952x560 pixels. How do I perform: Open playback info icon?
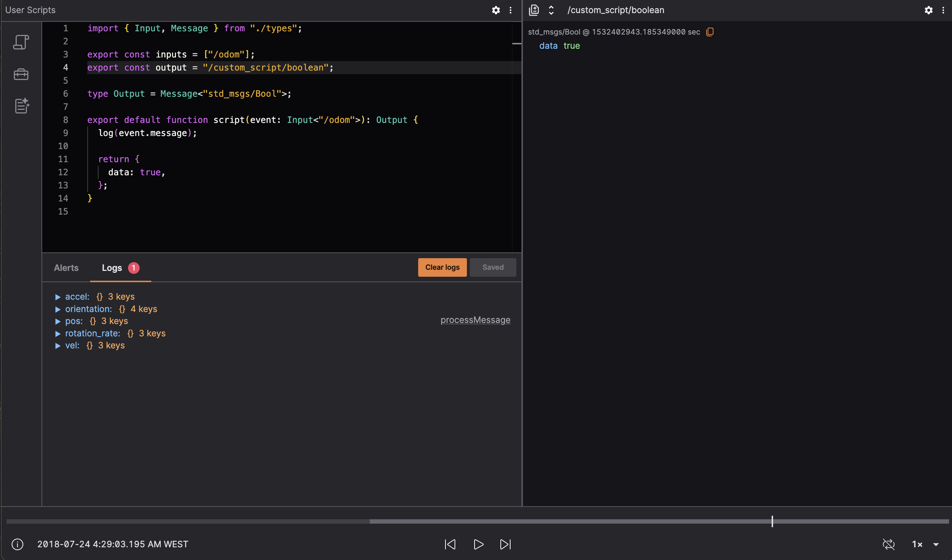17,544
